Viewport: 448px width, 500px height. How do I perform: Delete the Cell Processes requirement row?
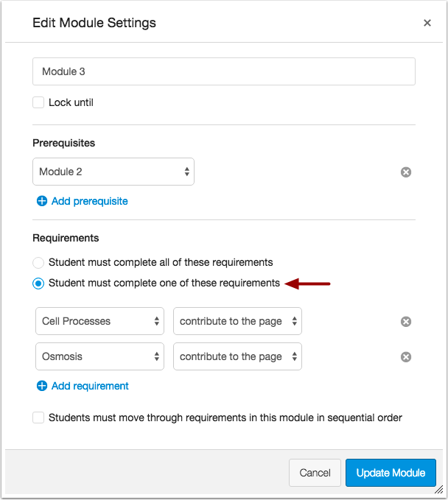405,322
